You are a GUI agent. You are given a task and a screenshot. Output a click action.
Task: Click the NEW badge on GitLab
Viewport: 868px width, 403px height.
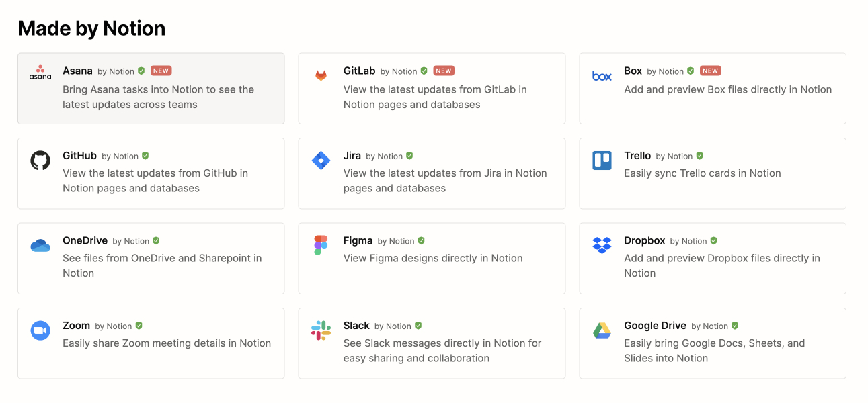443,71
